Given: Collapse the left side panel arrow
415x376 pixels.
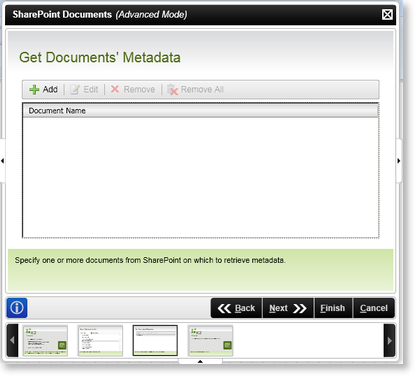Looking at the screenshot, I should coord(3,161).
